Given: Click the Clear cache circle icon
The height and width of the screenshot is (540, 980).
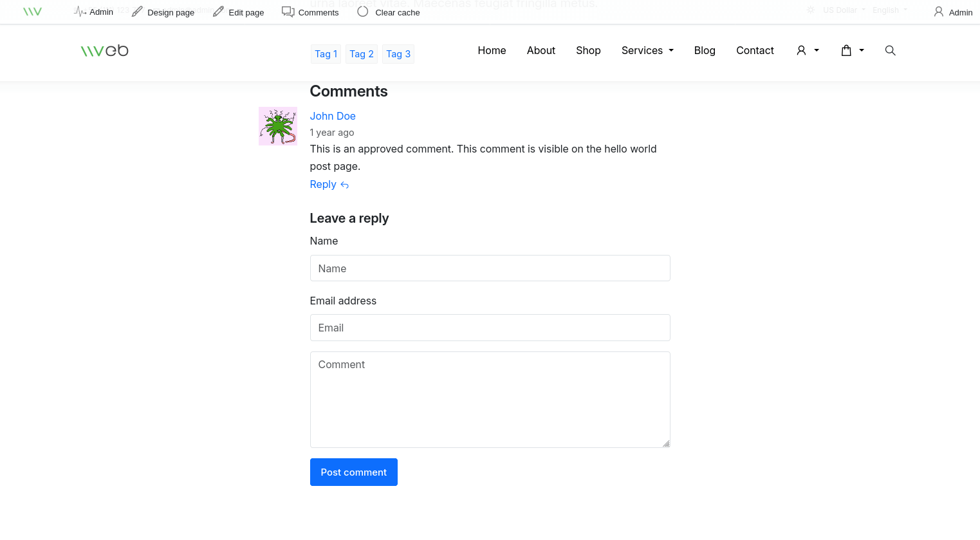Looking at the screenshot, I should click(363, 12).
